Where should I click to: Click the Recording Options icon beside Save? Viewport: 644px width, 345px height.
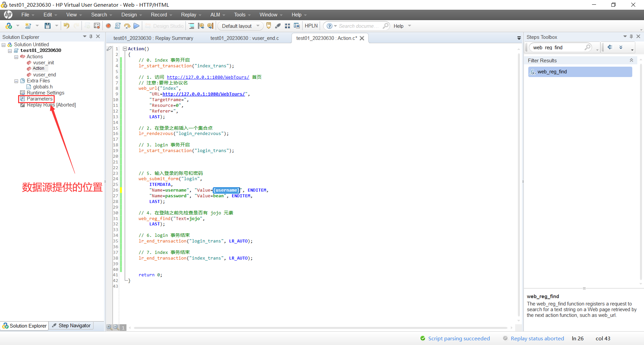point(97,26)
